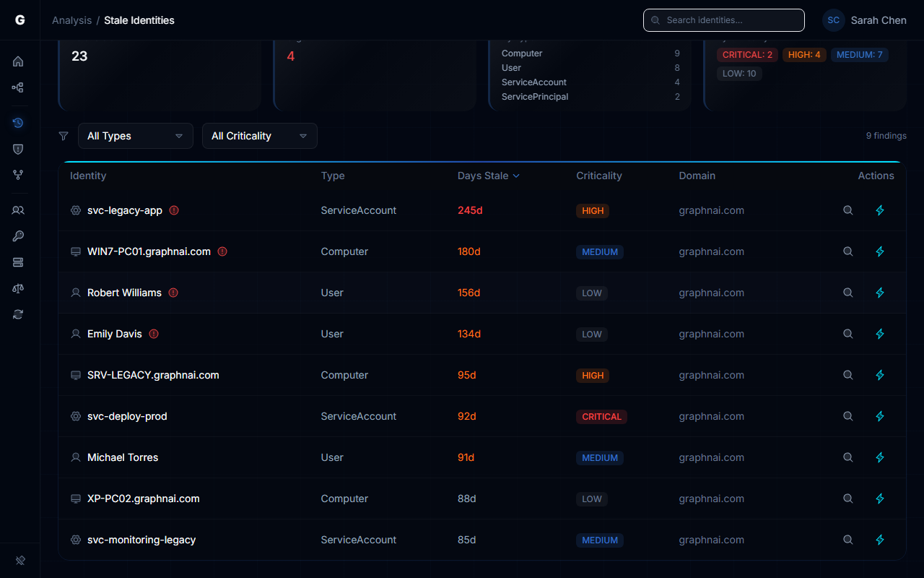Filter findings by the CRITICAL: 2 badge
The width and height of the screenshot is (924, 578).
pyautogui.click(x=746, y=54)
